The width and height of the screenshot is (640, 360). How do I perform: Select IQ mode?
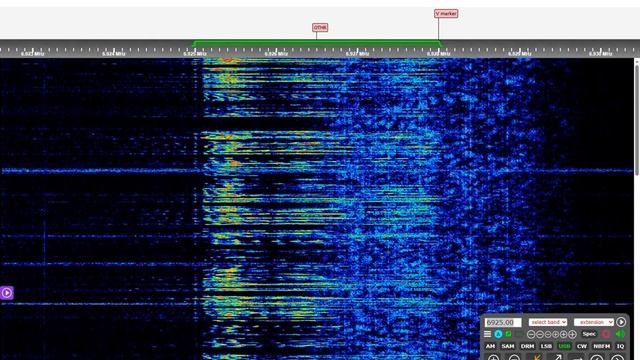(x=620, y=346)
